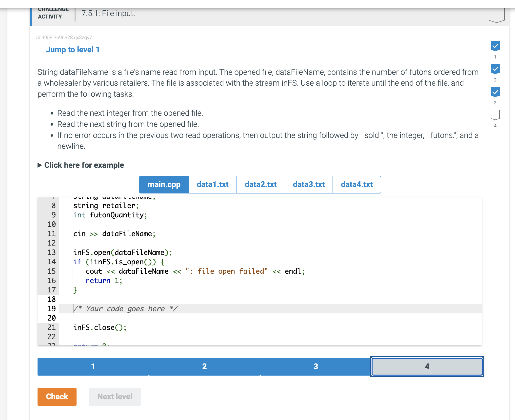
Task: Jump to level 1 in progress bar
Action: click(x=93, y=366)
